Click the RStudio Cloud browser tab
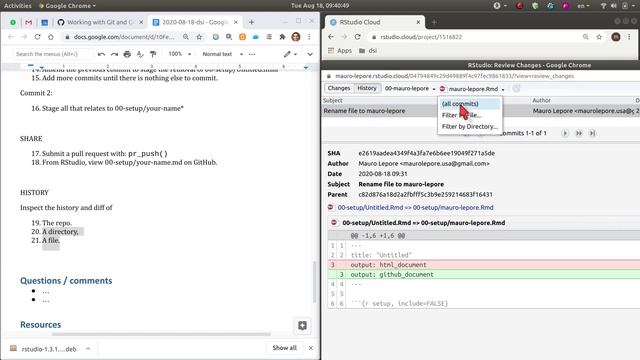 coord(374,22)
